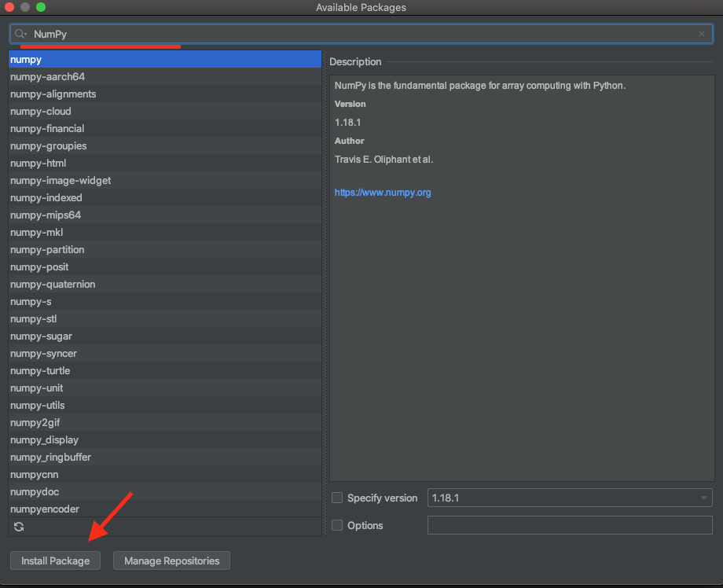
Task: Click the version number 1.18.1 in description
Action: pos(347,123)
